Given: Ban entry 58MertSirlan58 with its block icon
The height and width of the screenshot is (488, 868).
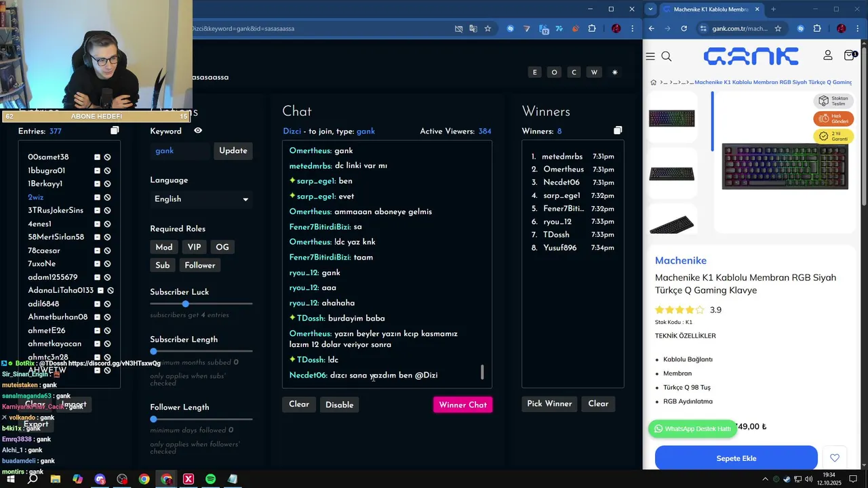Looking at the screenshot, I should pyautogui.click(x=107, y=237).
